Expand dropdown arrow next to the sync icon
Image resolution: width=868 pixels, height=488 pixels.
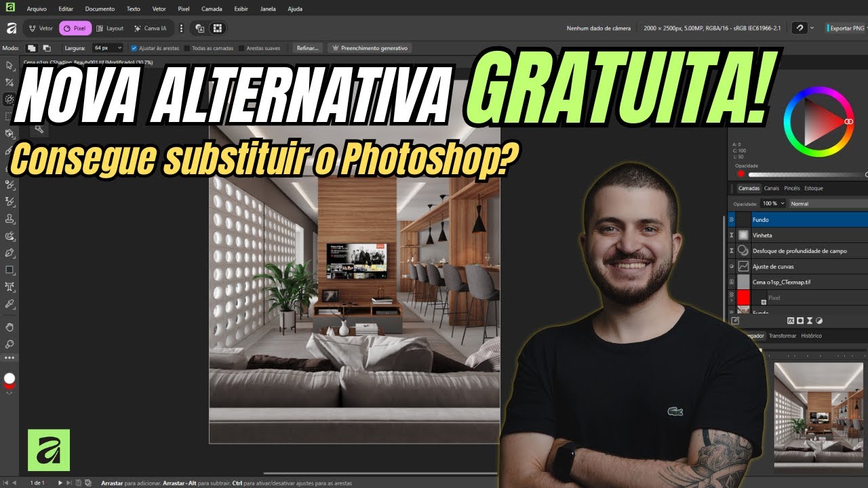pos(813,28)
